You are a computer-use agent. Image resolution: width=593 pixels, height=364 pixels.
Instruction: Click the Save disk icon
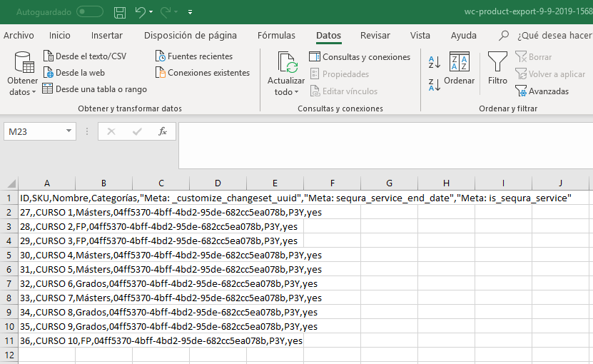tap(120, 12)
